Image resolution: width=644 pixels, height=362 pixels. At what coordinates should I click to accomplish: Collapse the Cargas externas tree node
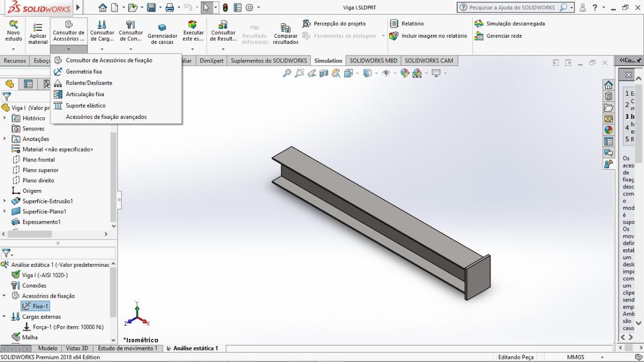click(5, 317)
